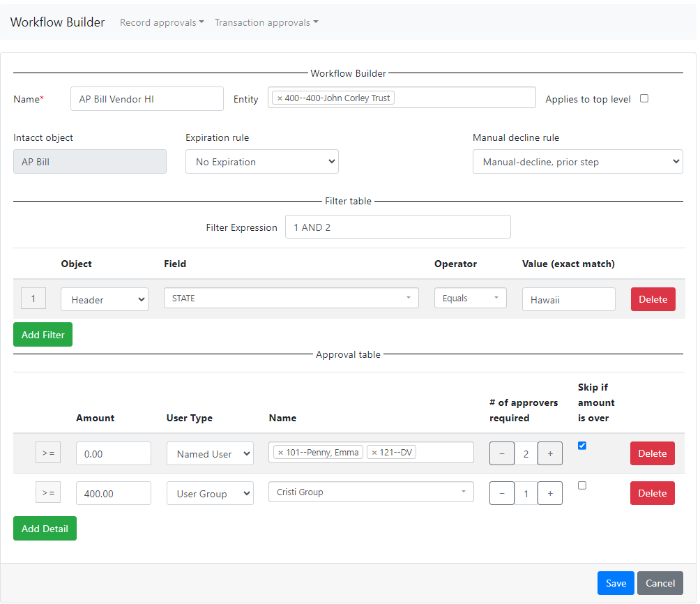This screenshot has width=700, height=604.
Task: Click the >= operator on 400.00 row
Action: (48, 493)
